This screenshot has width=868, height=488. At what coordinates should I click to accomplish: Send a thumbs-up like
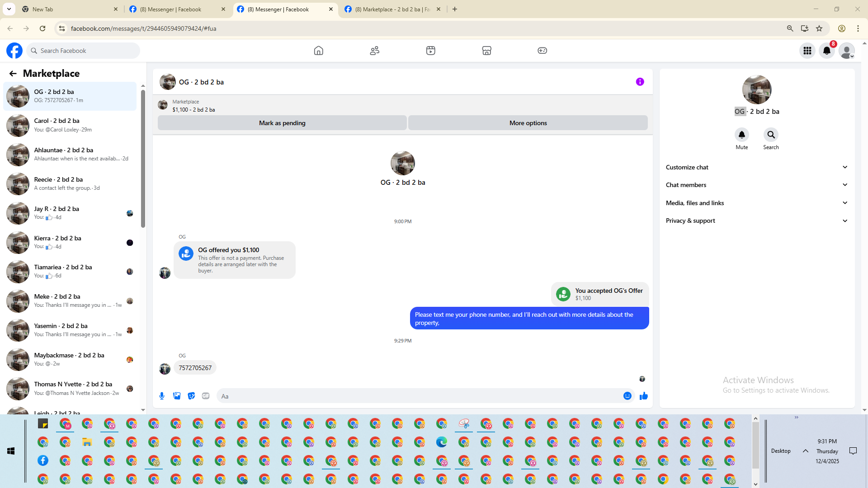coord(644,396)
